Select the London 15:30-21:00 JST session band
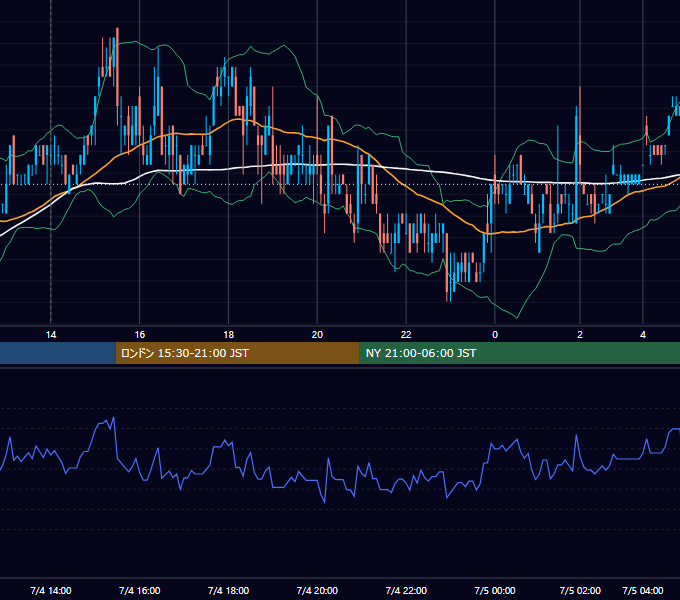 (x=237, y=353)
